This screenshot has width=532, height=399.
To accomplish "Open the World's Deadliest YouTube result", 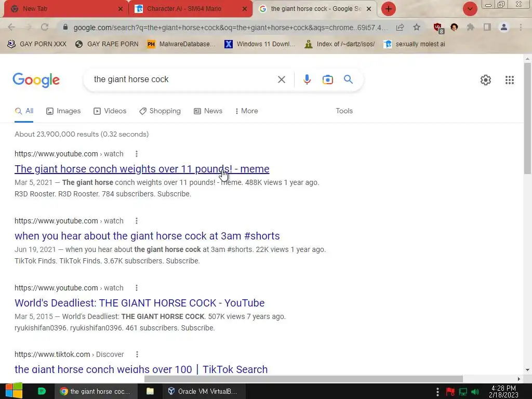I will click(139, 303).
